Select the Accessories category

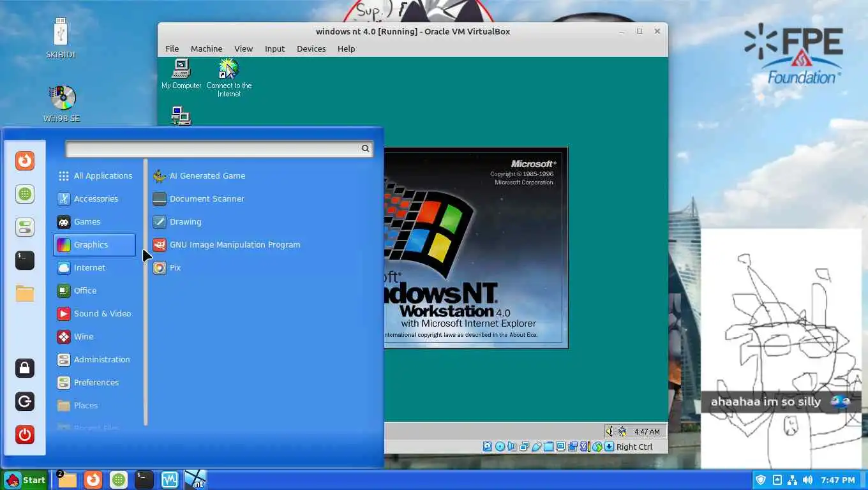pos(94,199)
